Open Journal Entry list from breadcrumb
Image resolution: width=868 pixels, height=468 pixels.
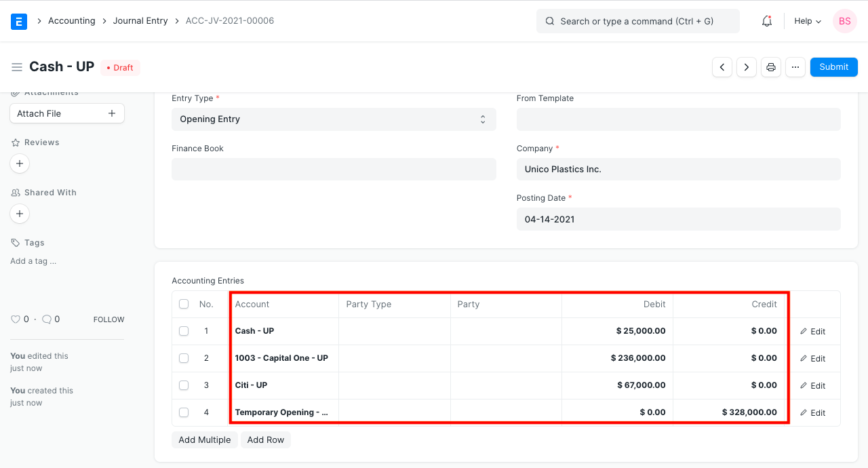[x=140, y=20]
